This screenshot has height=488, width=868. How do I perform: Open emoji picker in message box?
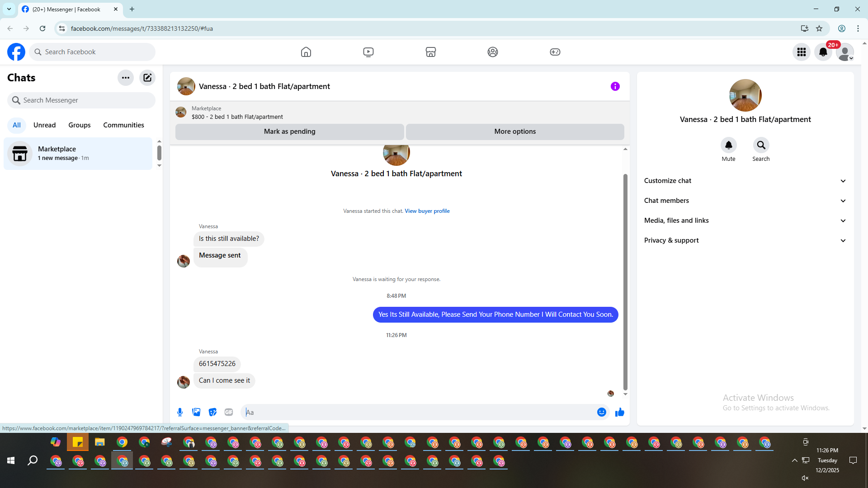click(601, 412)
